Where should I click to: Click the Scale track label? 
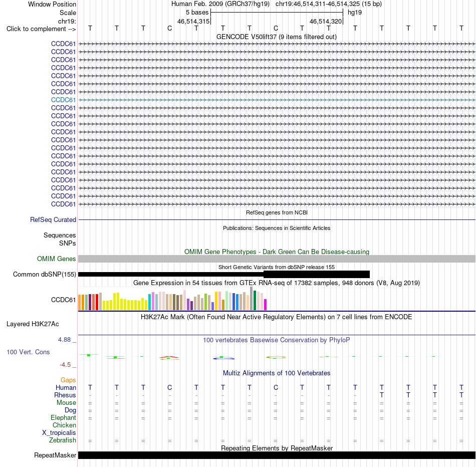[68, 13]
